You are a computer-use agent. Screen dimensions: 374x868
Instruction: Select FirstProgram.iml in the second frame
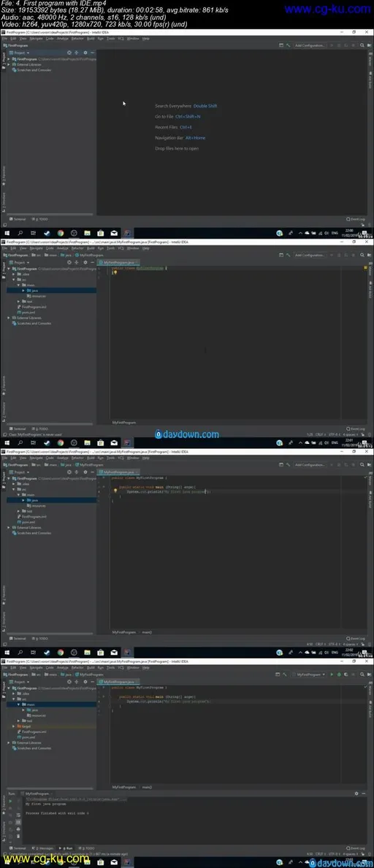(x=32, y=307)
